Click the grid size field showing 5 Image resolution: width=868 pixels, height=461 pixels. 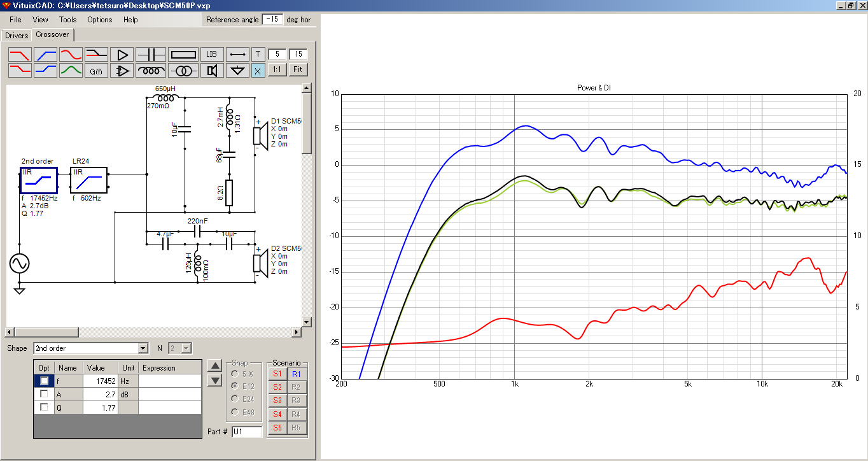click(x=277, y=55)
